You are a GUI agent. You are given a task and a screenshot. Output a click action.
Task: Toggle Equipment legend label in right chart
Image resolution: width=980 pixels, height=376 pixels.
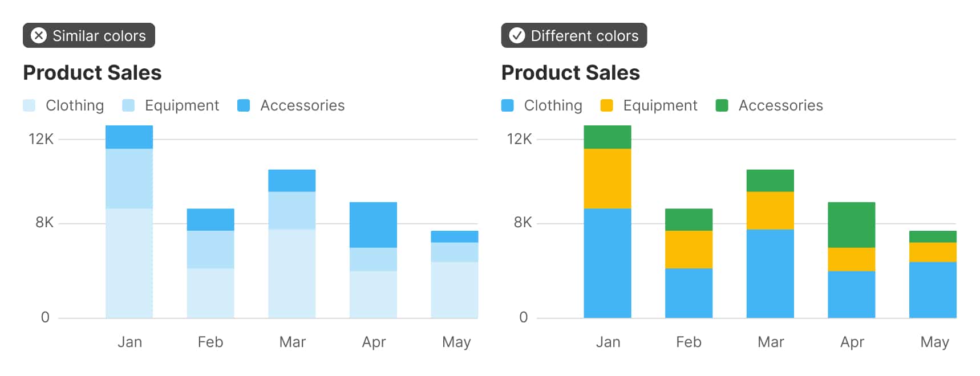[660, 105]
